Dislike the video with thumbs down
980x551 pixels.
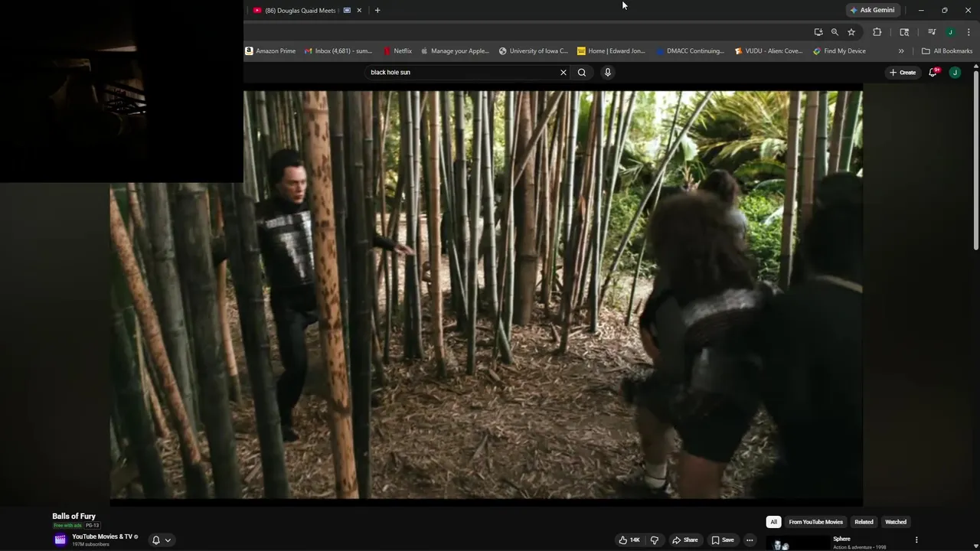(654, 540)
